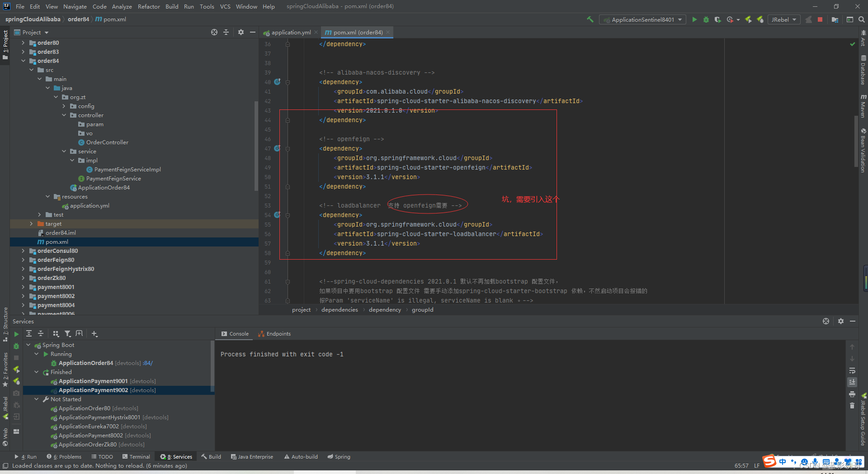The image size is (868, 474).
Task: Collapse the Spring Boot node in Services
Action: pos(28,345)
